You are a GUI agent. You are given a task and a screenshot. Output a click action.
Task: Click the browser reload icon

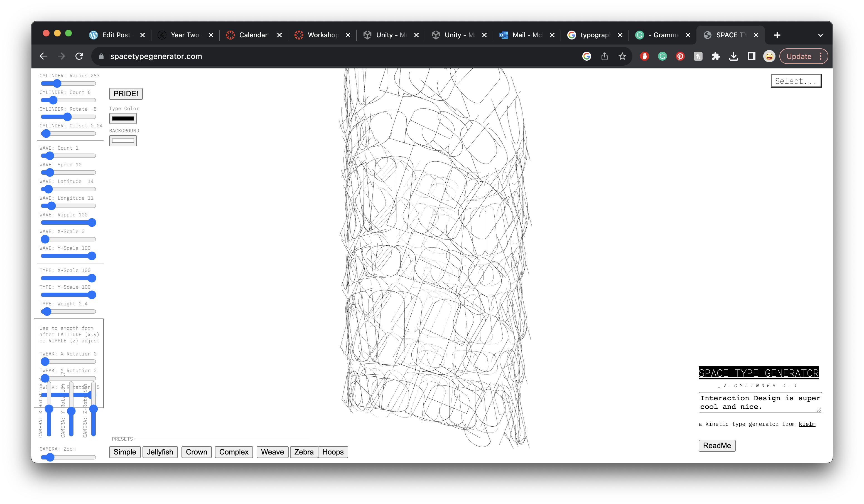79,56
